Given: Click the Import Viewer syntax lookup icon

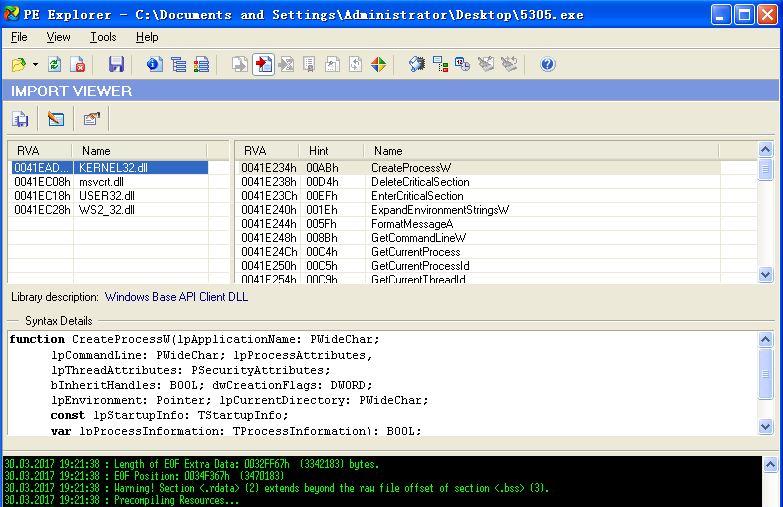Looking at the screenshot, I should coord(91,119).
